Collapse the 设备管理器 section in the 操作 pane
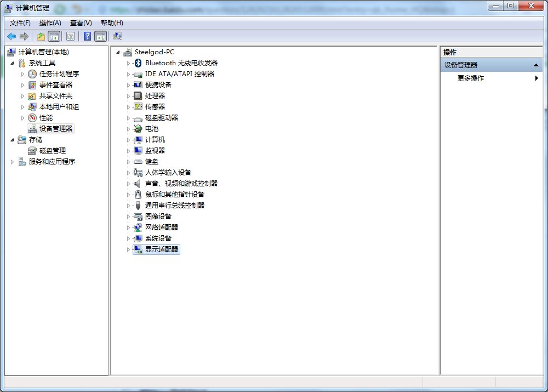 point(536,65)
